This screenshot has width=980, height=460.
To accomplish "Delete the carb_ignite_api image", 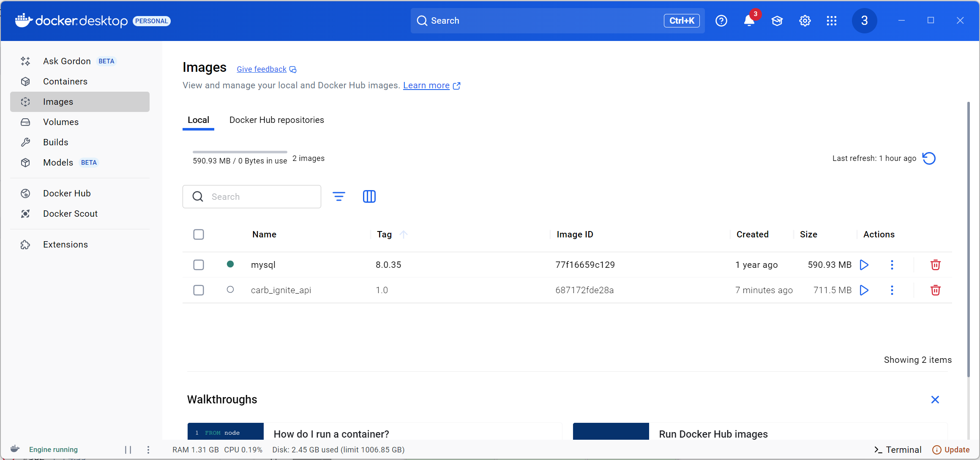I will (935, 290).
